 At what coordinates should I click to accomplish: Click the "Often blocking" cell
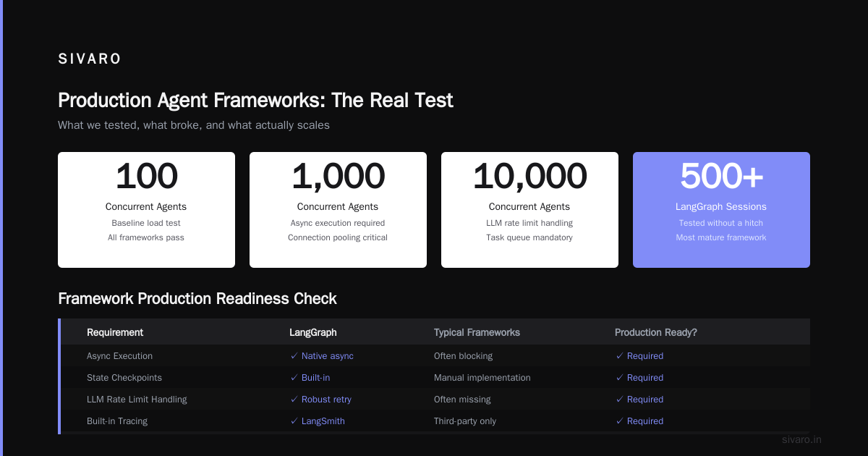pos(463,356)
